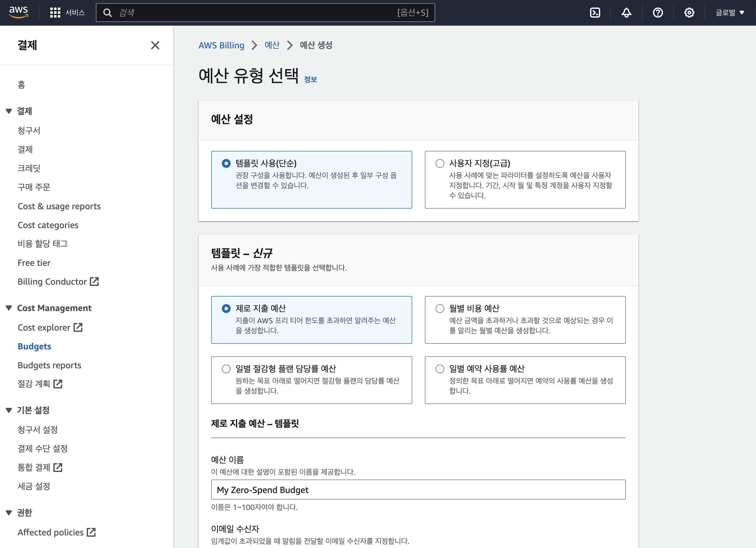This screenshot has width=756, height=548.
Task: Open Billing Conductor link
Action: tap(52, 281)
